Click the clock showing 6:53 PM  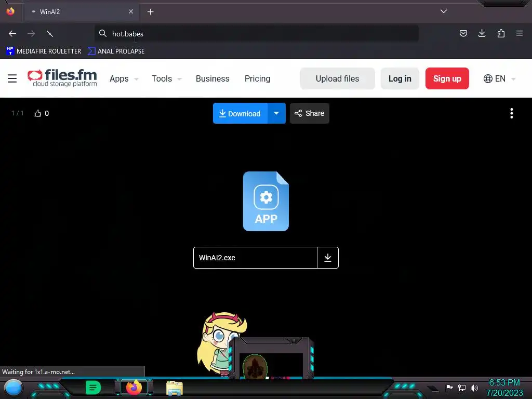coord(504,383)
